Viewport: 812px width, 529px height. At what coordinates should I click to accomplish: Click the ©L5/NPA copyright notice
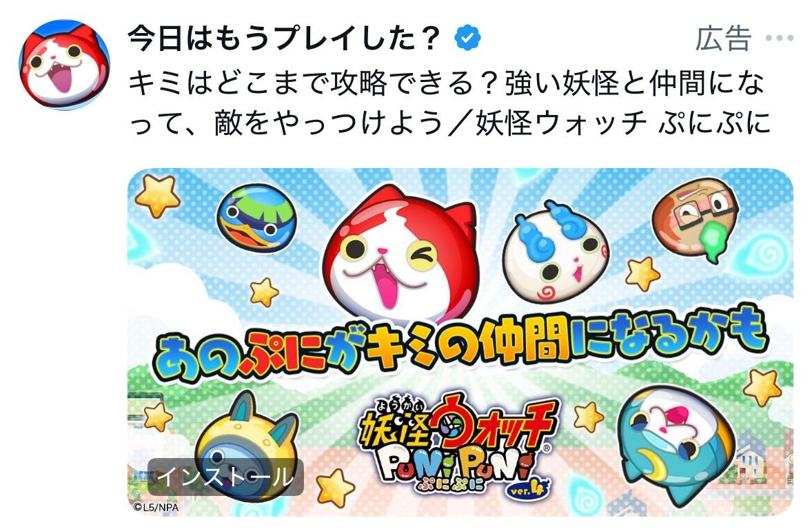point(156,508)
